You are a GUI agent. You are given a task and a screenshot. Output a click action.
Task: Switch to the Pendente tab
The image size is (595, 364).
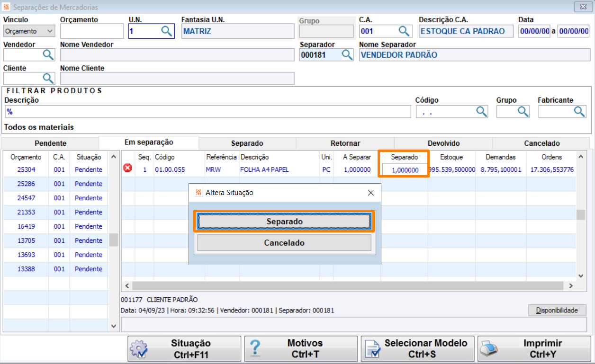coord(50,143)
